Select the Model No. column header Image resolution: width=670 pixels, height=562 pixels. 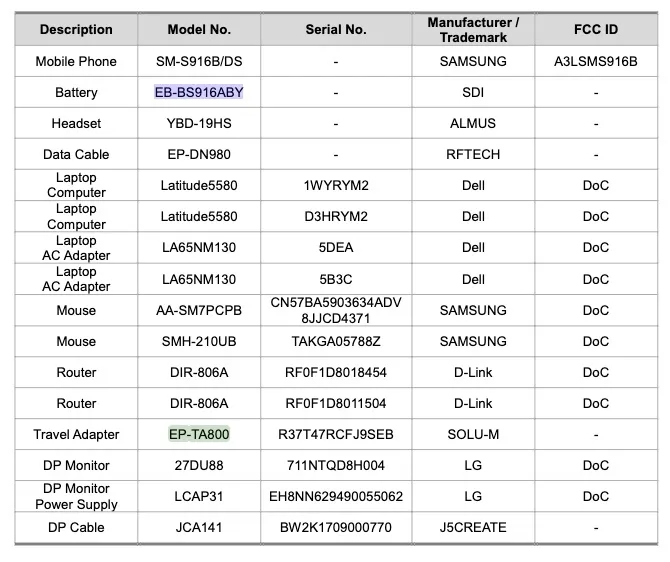(199, 30)
